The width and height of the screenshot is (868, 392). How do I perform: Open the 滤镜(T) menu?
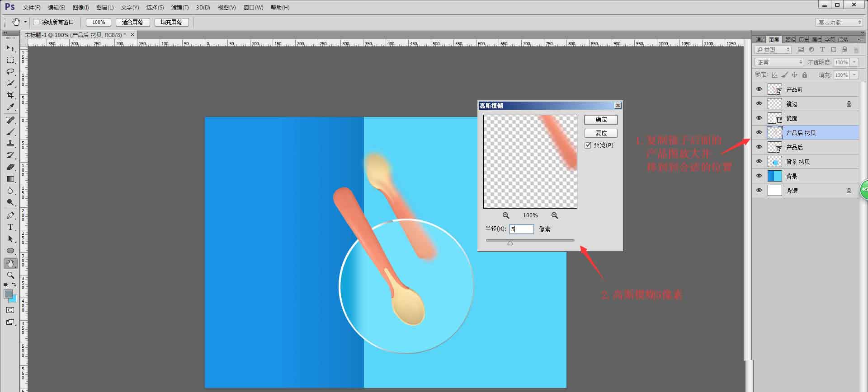point(180,8)
